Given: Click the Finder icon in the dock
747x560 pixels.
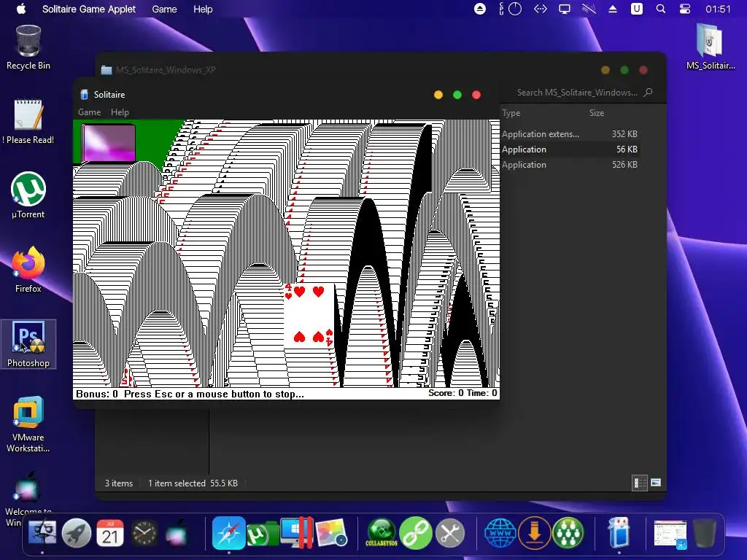Looking at the screenshot, I should pyautogui.click(x=42, y=533).
